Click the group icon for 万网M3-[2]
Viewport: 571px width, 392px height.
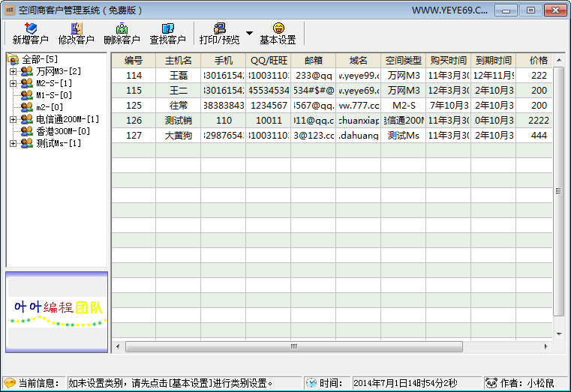(x=26, y=71)
